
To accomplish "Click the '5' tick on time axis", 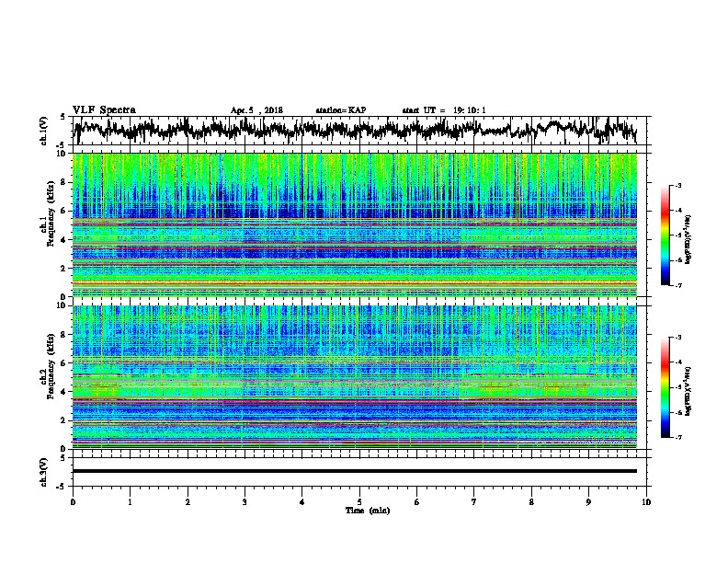I will coord(359,502).
